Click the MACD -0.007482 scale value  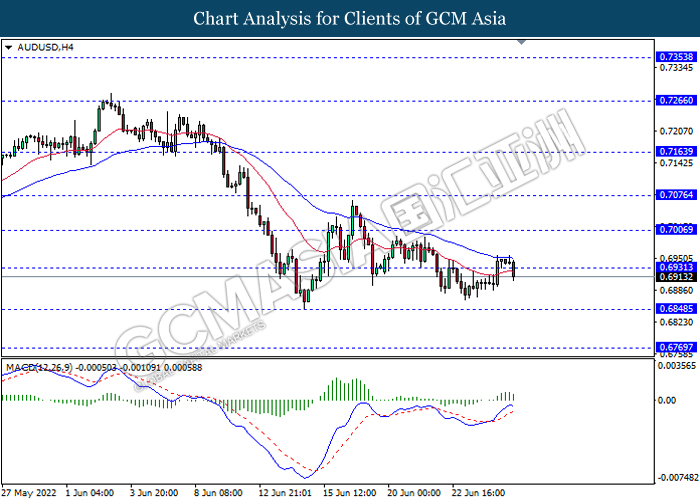tap(678, 478)
